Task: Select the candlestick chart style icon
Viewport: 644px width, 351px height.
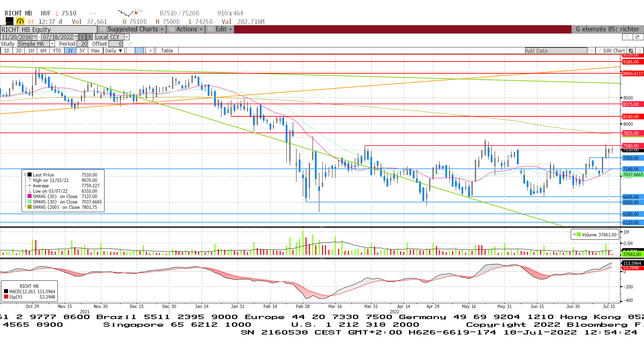Action: coord(139,51)
